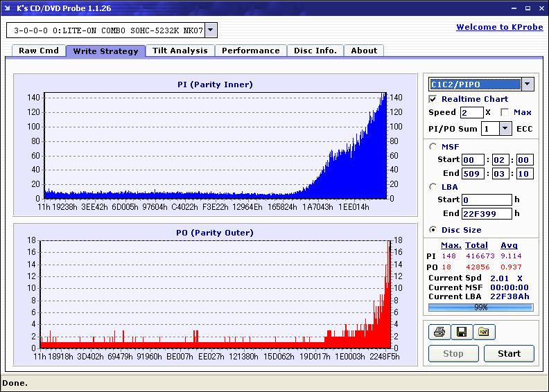Viewport: 549px width, 392px height.
Task: Click the ECC label
Action: coord(525,129)
